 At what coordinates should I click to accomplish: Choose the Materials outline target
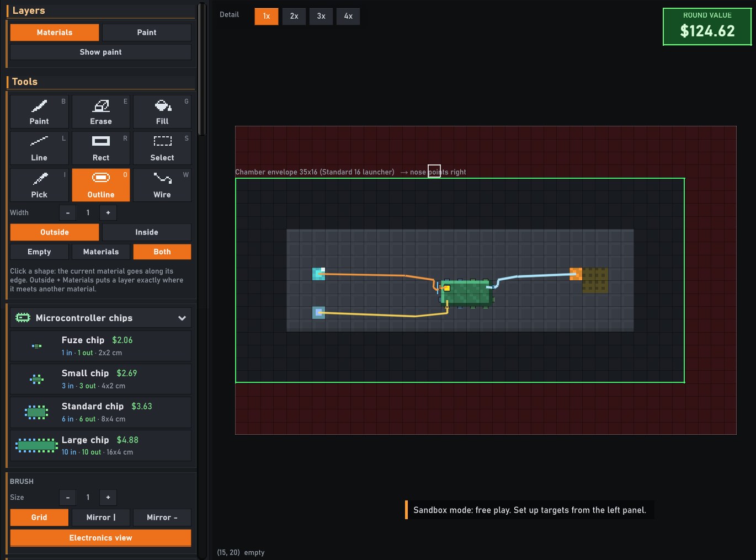point(101,252)
